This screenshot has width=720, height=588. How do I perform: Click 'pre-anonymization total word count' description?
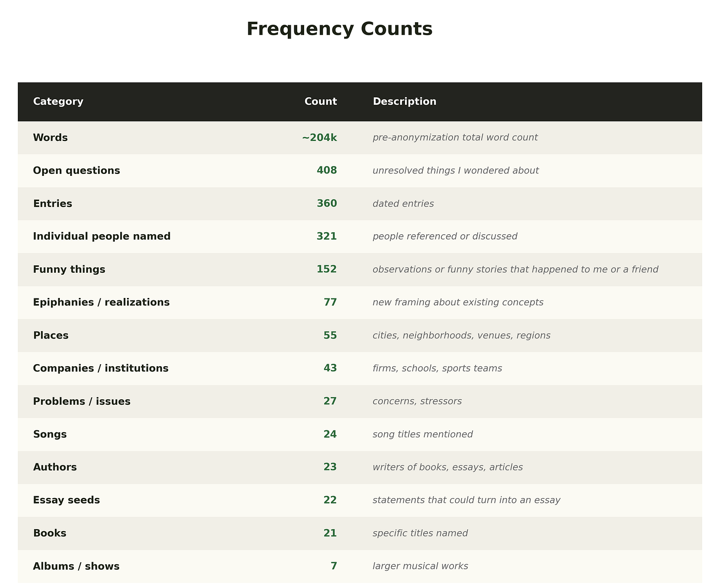tap(455, 138)
